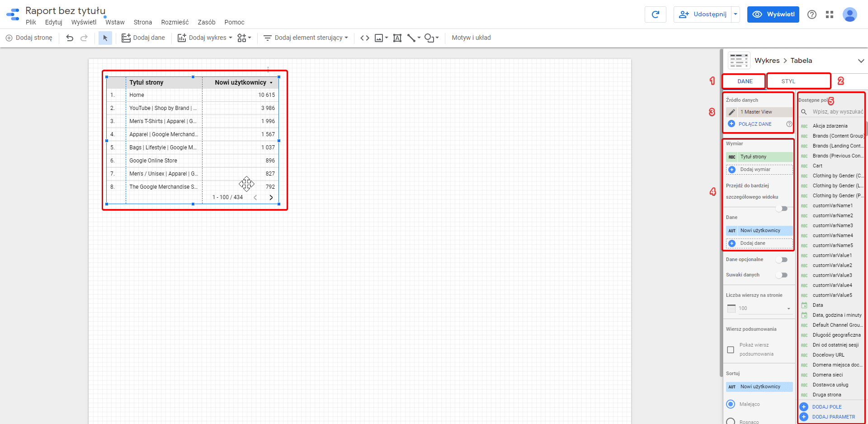Click the available fields search input

[x=837, y=112]
